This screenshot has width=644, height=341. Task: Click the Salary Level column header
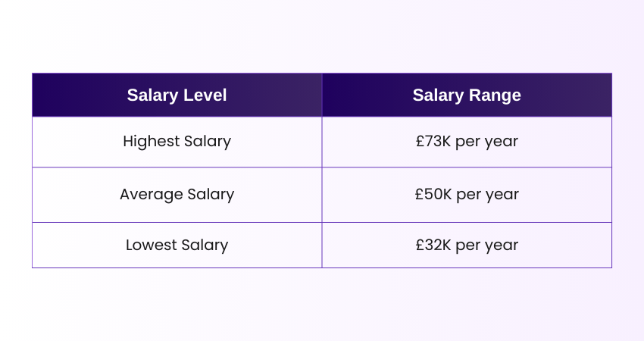(x=177, y=95)
